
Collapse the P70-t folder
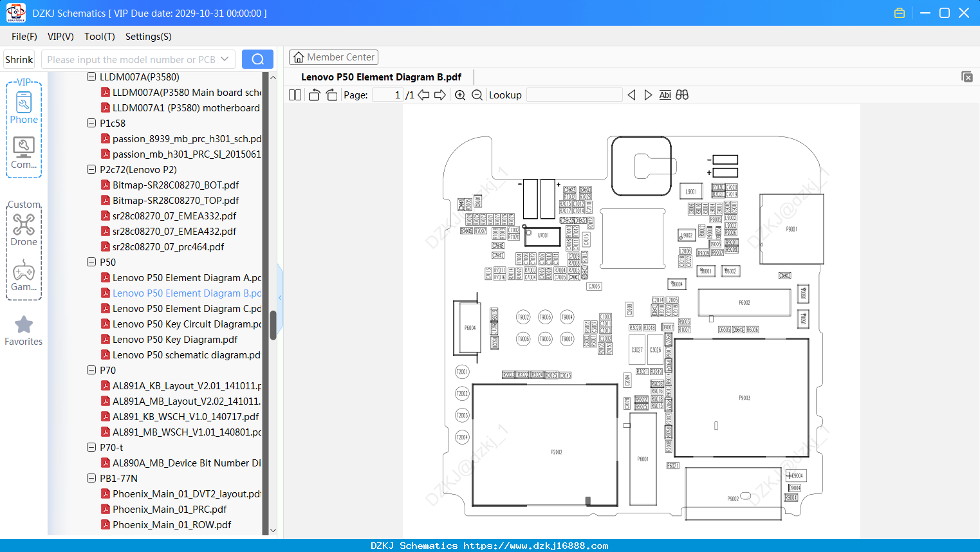click(x=91, y=448)
